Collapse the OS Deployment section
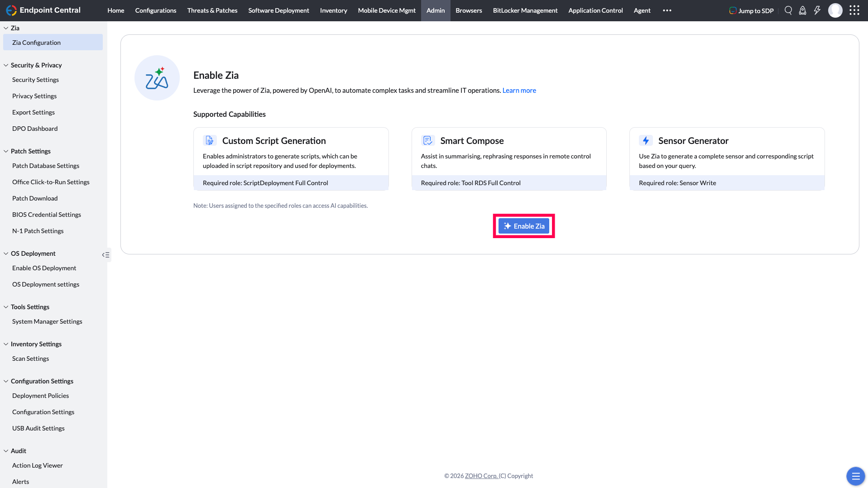Screen dimensions: 868x488 6,254
